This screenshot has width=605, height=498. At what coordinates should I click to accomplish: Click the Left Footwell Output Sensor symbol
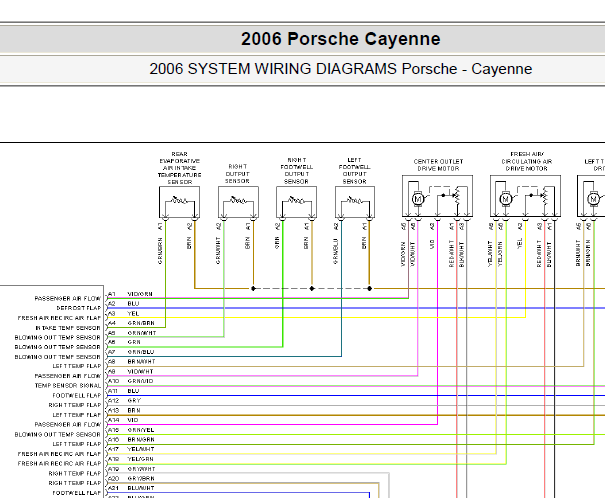(355, 202)
